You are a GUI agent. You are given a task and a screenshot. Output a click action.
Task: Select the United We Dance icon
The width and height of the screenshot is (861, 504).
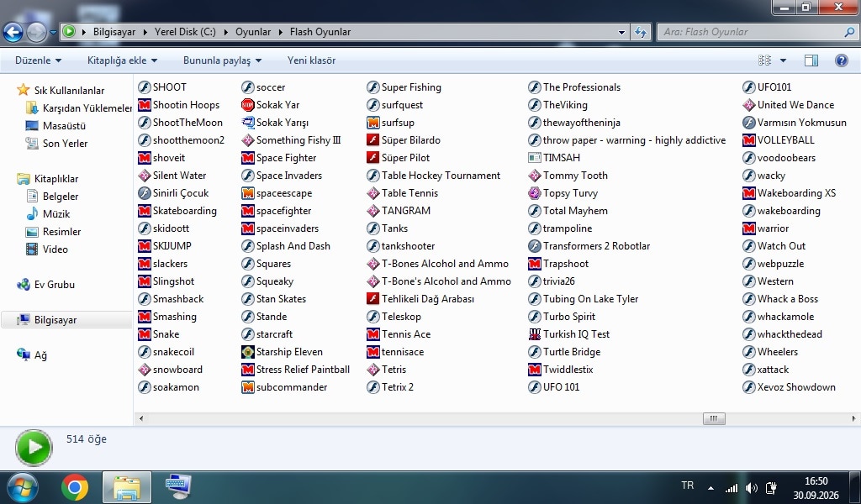click(x=748, y=105)
